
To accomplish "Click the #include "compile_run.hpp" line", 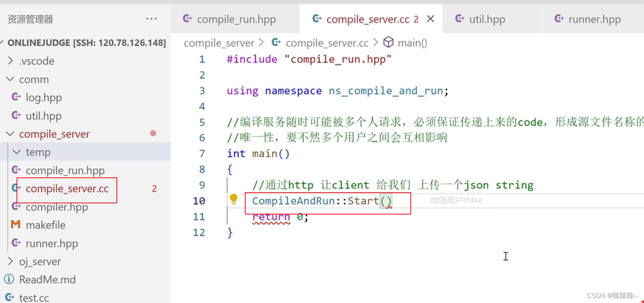I will tap(309, 59).
